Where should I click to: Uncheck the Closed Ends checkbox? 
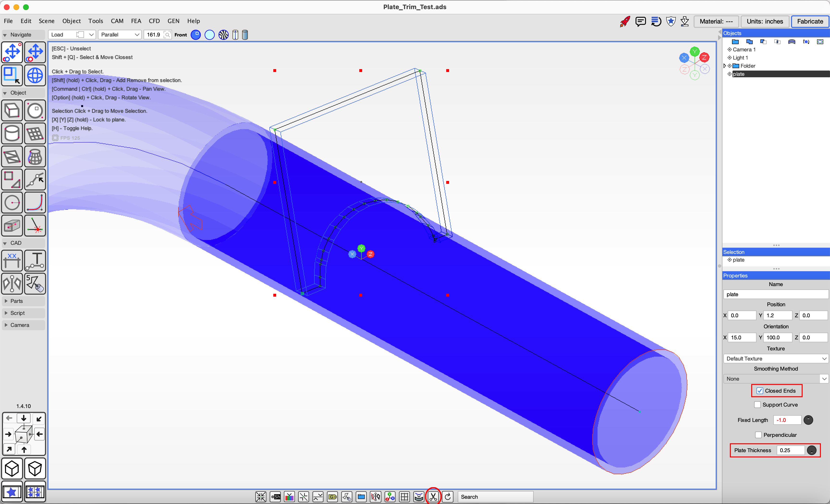[760, 390]
